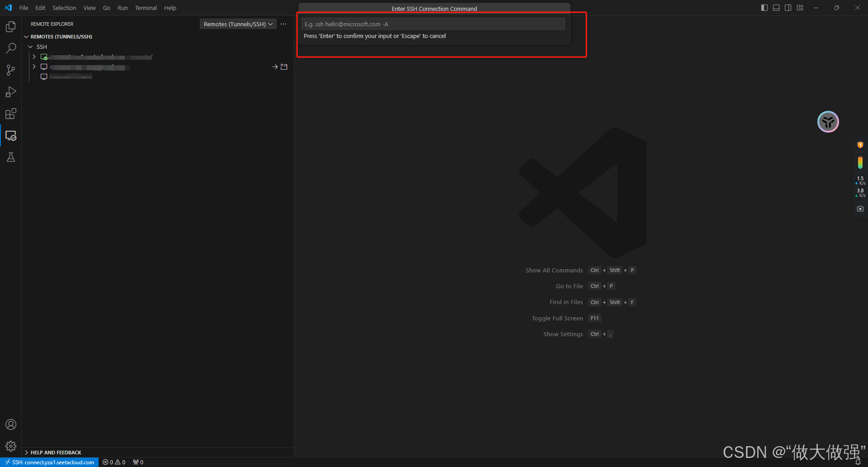
Task: Open Remote Explorer more actions ellipsis
Action: [283, 24]
